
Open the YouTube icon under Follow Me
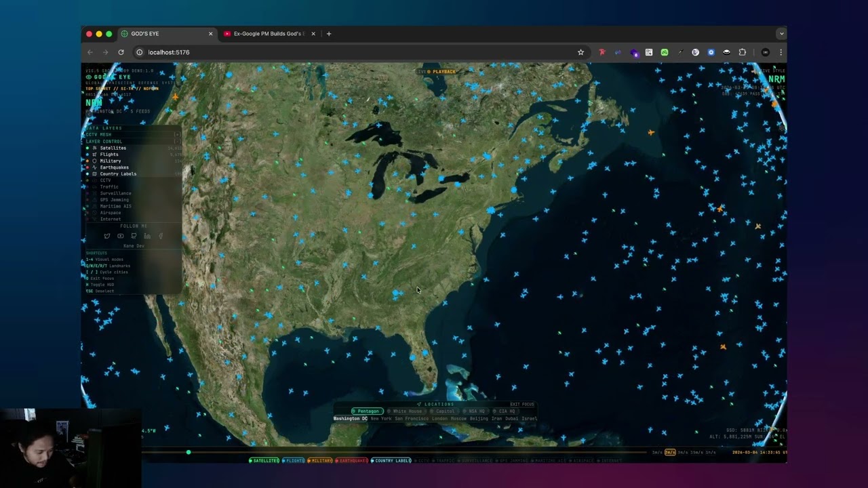(x=121, y=236)
